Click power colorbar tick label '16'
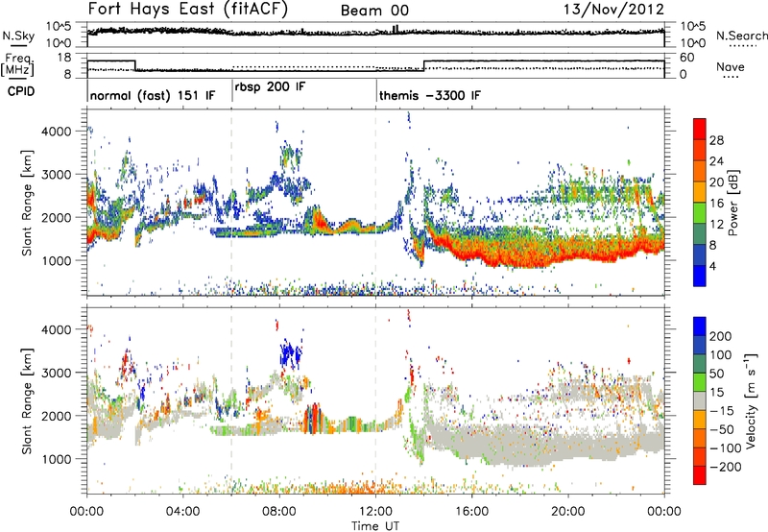The width and height of the screenshot is (768, 532). point(716,204)
